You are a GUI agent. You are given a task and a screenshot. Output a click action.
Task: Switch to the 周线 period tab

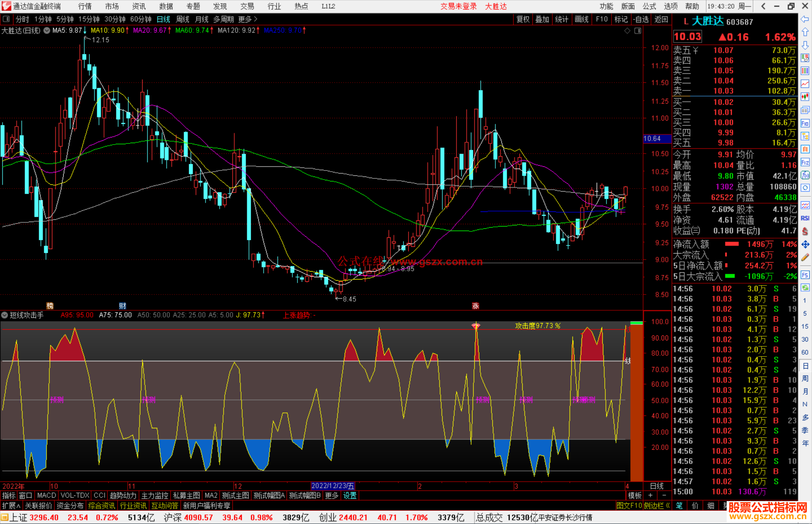[182, 19]
